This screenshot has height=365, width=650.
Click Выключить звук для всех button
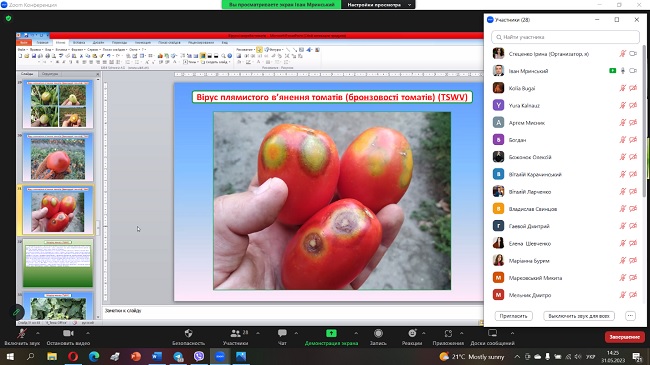pos(579,316)
